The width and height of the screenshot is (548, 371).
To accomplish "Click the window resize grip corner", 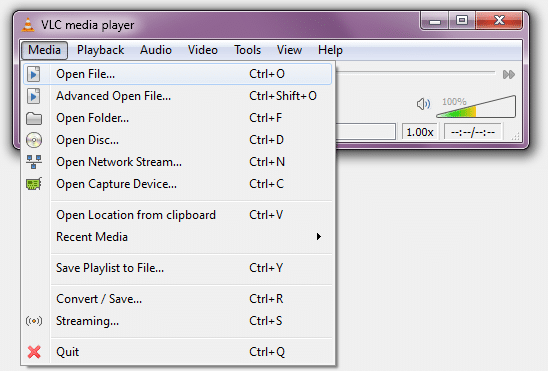I will coord(515,137).
